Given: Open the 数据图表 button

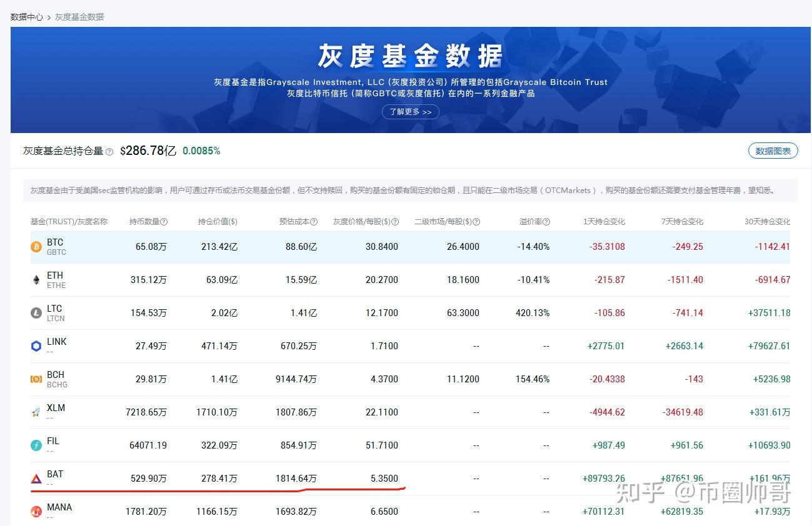Looking at the screenshot, I should tap(773, 151).
